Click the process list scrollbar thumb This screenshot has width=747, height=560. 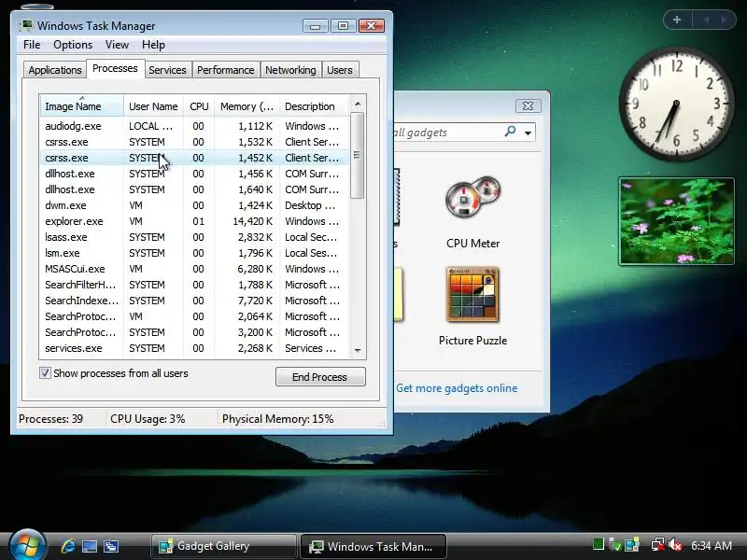(x=358, y=155)
